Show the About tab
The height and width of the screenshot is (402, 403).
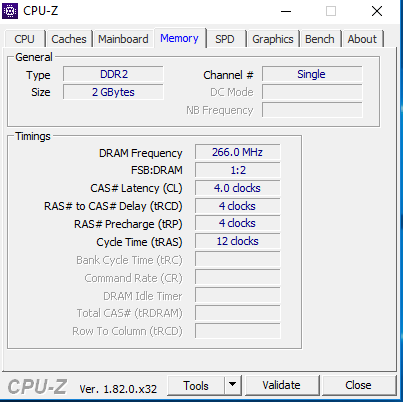tap(363, 39)
